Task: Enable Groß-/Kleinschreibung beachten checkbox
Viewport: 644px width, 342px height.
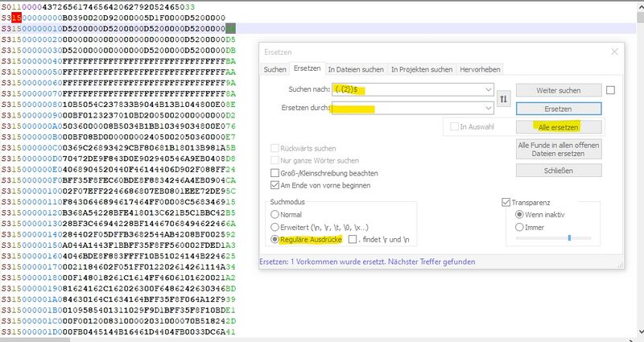Action: pyautogui.click(x=275, y=173)
